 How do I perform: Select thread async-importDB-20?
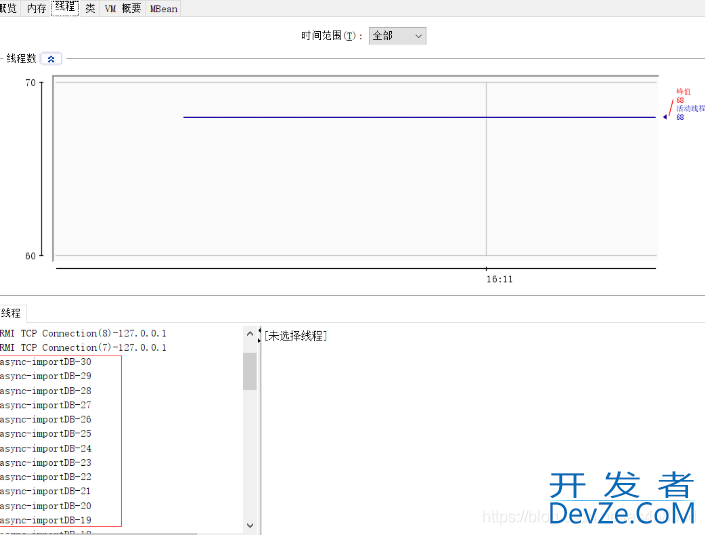[x=45, y=506]
